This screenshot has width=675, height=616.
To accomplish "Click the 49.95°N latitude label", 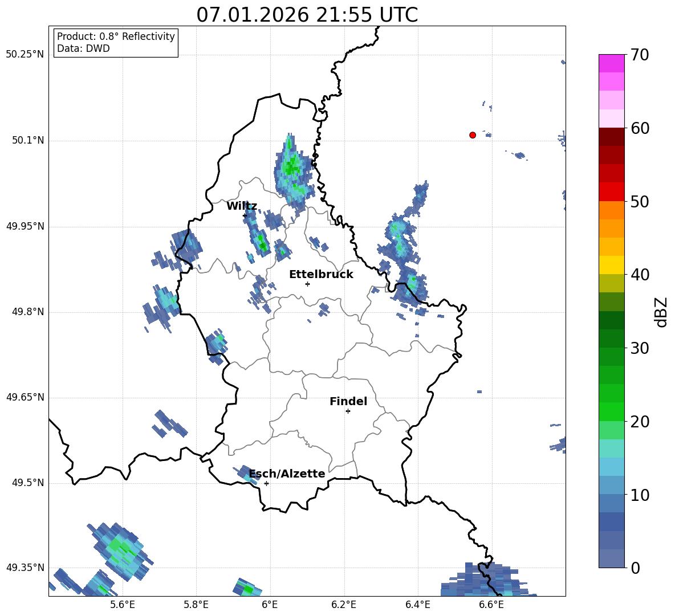I will tap(25, 226).
